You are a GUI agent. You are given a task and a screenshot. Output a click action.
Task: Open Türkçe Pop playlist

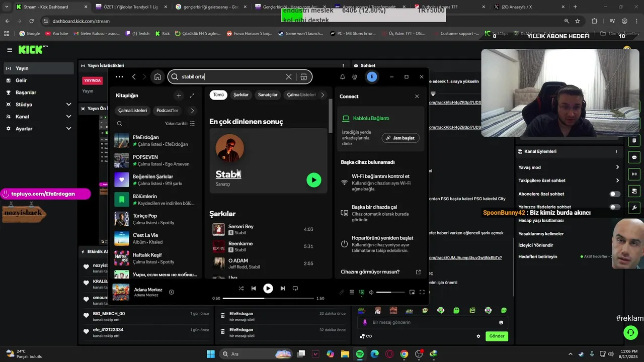(156, 219)
